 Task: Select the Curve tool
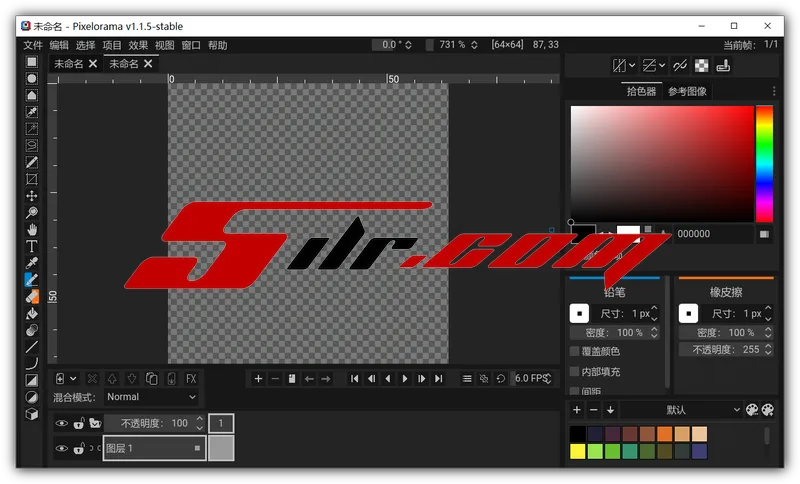click(x=32, y=364)
